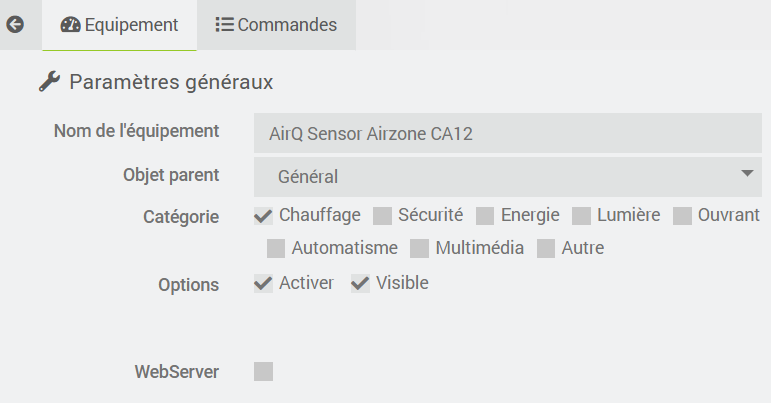Click the Objet parent dropdown arrow

[747, 174]
